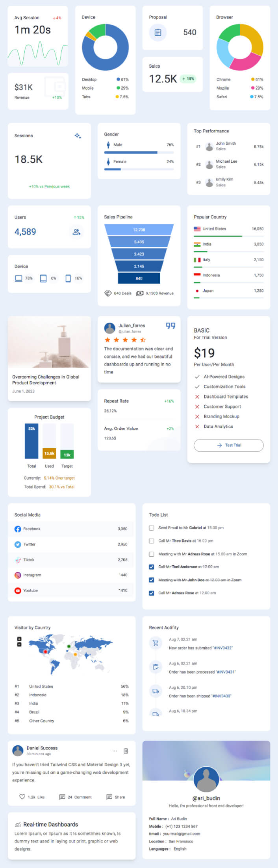Zoom out on the visitor map
Screen dimensions: 278x868
pyautogui.click(x=19, y=644)
